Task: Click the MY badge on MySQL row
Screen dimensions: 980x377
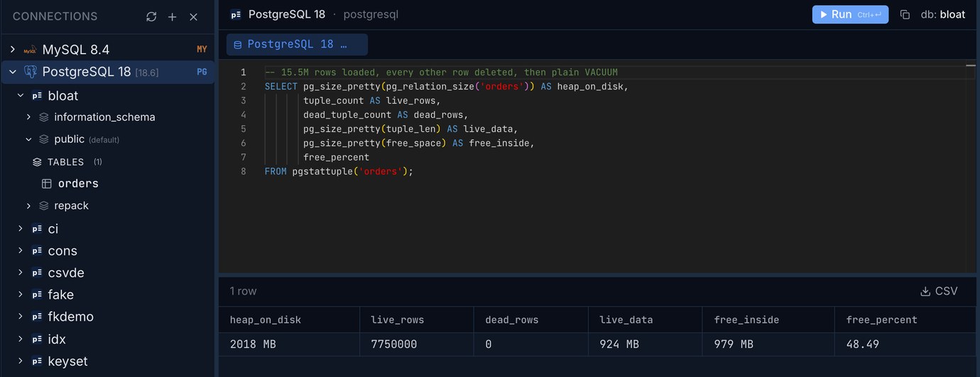Action: pos(202,50)
